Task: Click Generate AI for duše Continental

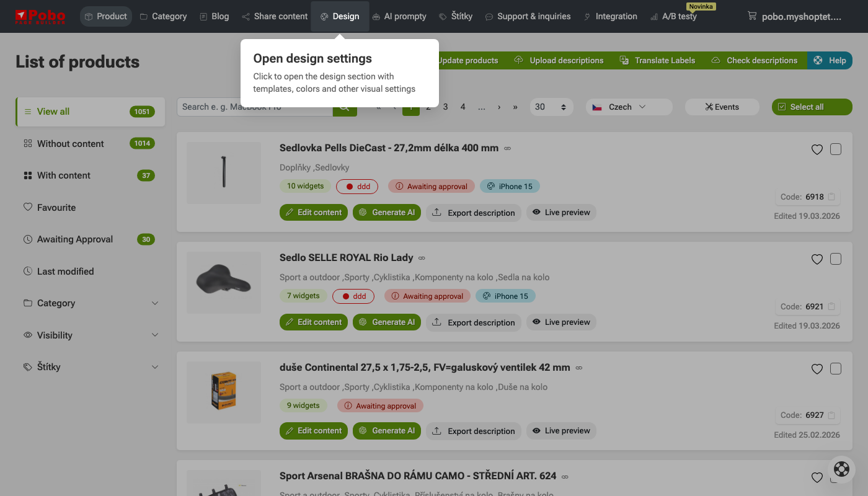Action: pos(387,431)
